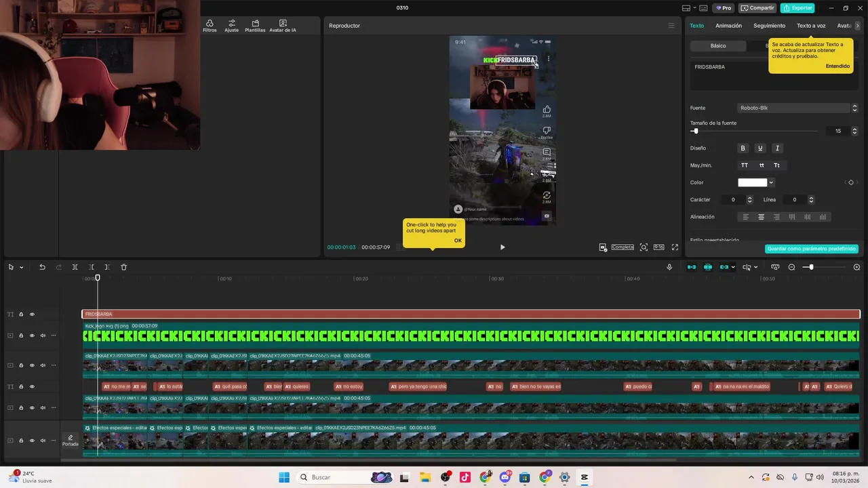868x488 pixels.
Task: Click OK on the one-click cut tip
Action: click(458, 241)
